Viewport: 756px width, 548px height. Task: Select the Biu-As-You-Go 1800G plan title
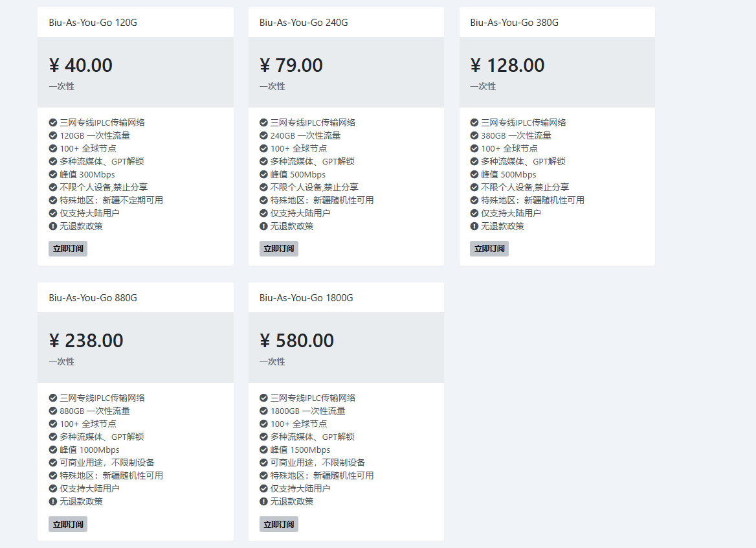(306, 298)
